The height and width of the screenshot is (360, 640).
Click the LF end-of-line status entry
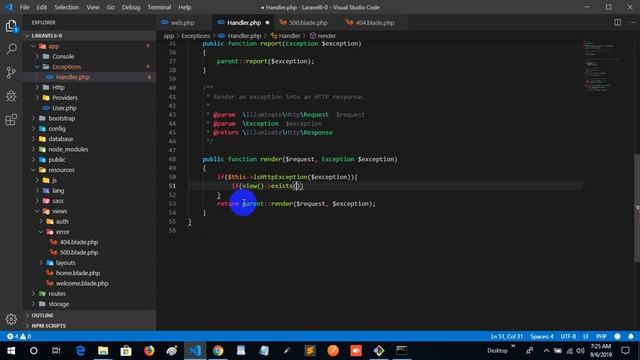[x=586, y=336]
